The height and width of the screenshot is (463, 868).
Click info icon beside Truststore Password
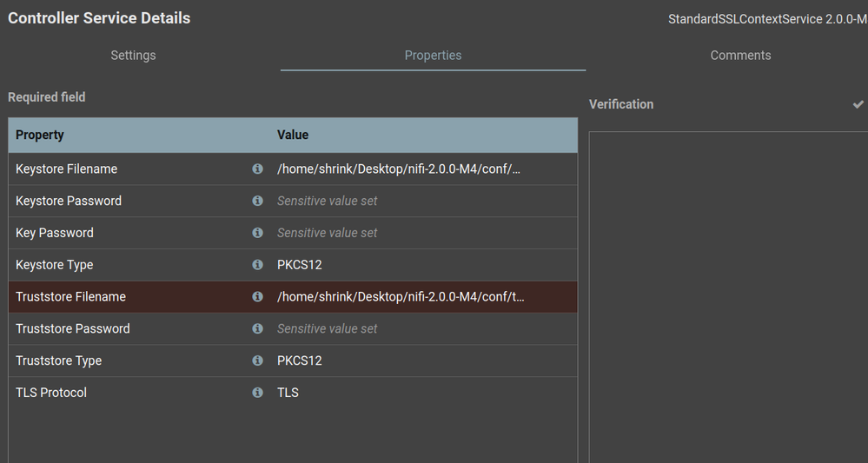click(x=257, y=328)
